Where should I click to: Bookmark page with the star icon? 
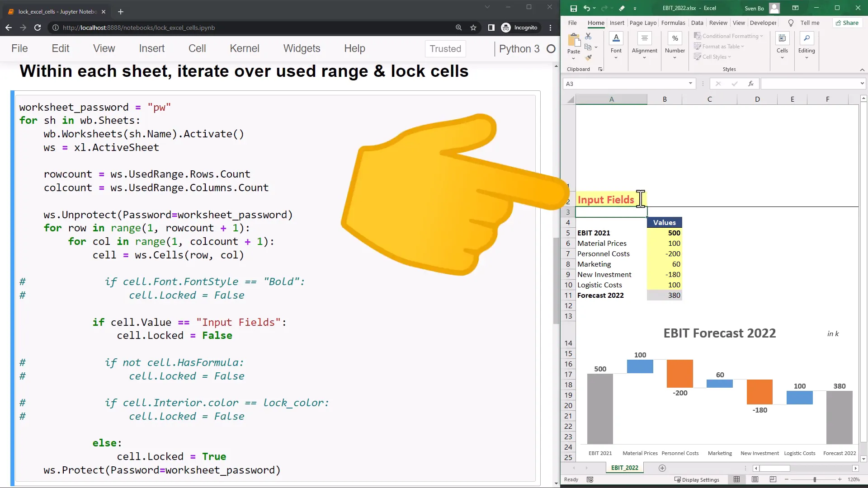coord(473,28)
